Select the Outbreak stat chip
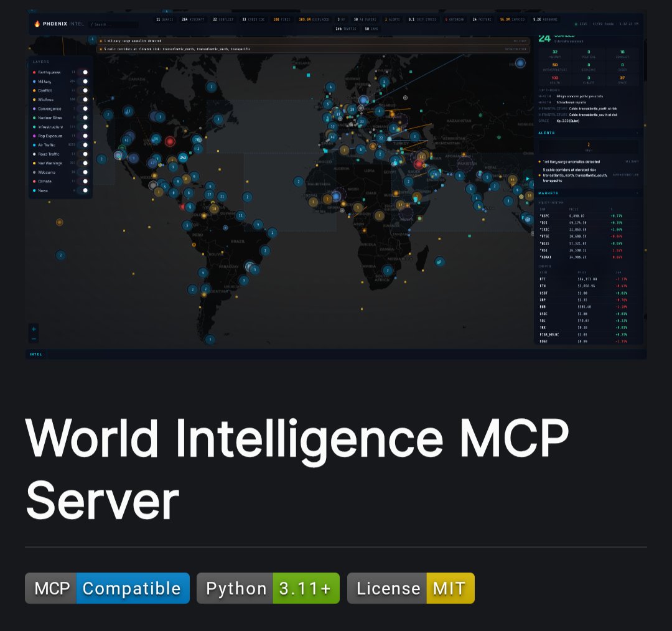 click(x=454, y=19)
